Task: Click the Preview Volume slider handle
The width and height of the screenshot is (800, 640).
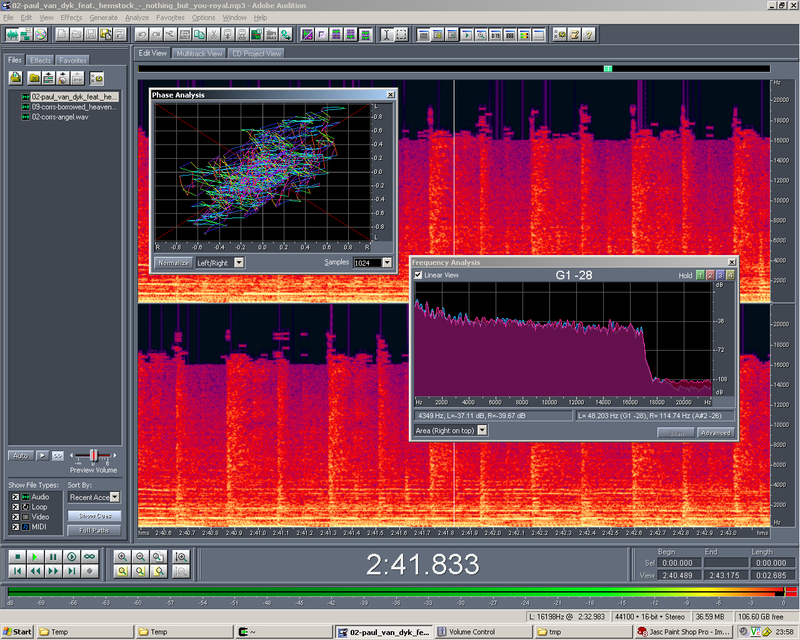Action: point(93,455)
